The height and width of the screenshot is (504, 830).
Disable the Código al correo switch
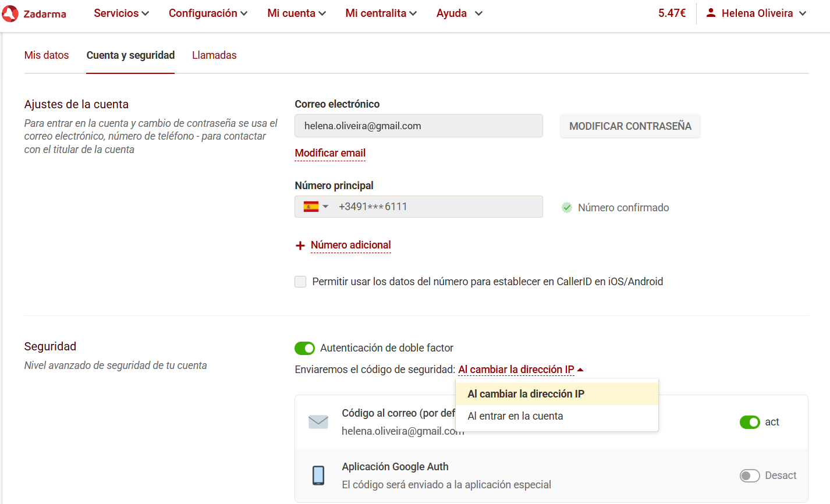[750, 422]
